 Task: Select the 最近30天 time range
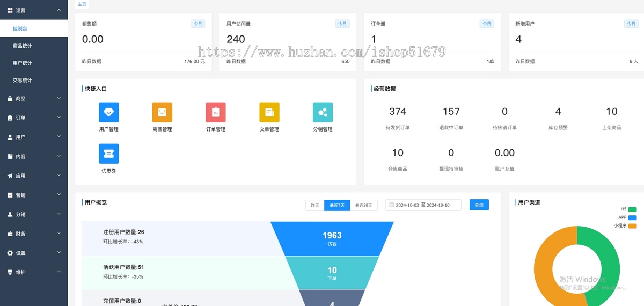point(364,205)
